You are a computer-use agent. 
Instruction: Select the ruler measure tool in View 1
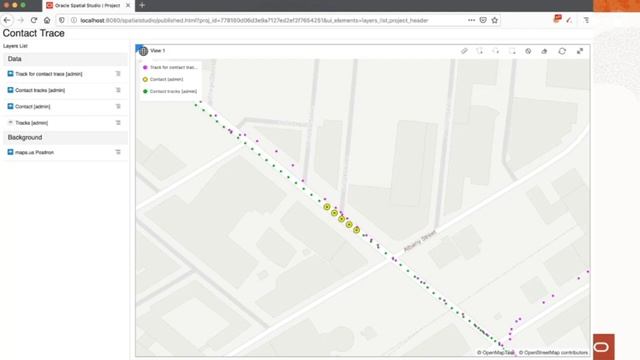[x=464, y=51]
